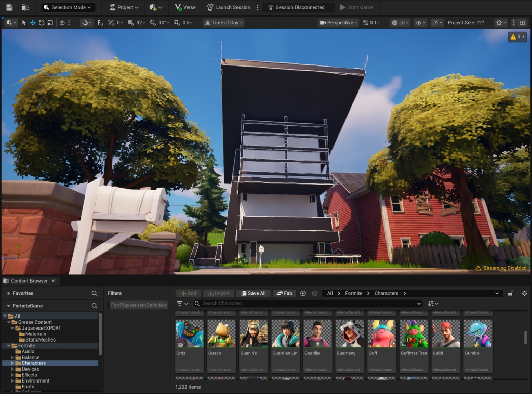Open the 10° rotation snap dropdown
The width and height of the screenshot is (532, 394).
click(164, 23)
